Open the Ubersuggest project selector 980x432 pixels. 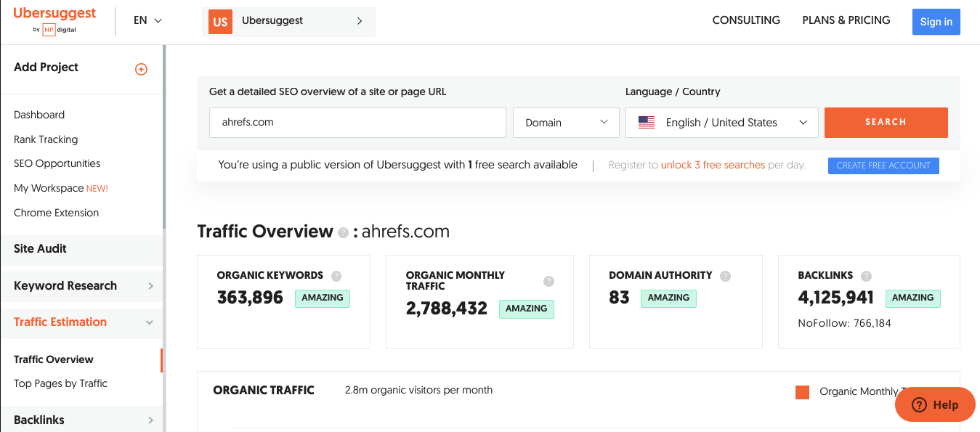[x=289, y=21]
